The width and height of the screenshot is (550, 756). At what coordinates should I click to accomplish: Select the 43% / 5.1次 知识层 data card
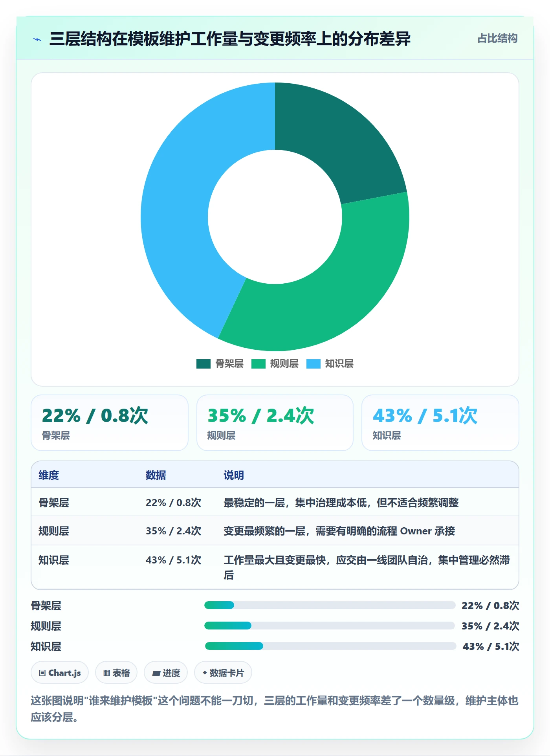[440, 423]
